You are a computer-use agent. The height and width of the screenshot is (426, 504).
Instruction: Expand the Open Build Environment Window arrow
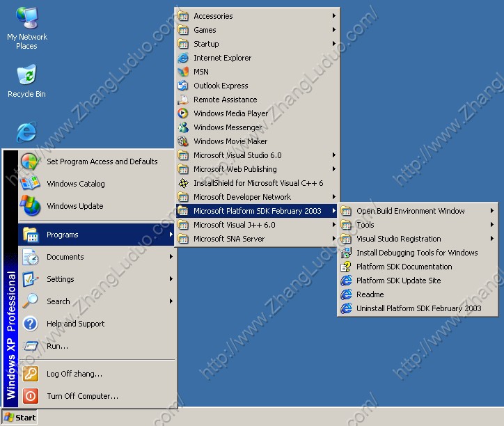(x=491, y=211)
